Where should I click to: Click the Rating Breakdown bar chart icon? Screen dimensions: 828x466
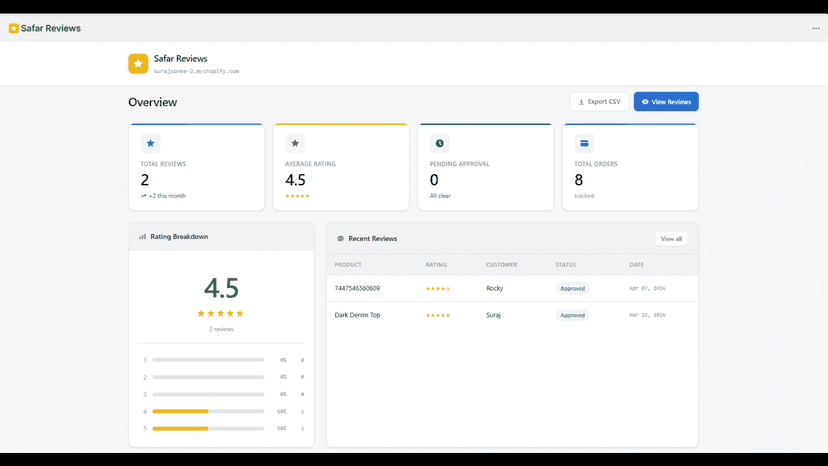(x=143, y=237)
